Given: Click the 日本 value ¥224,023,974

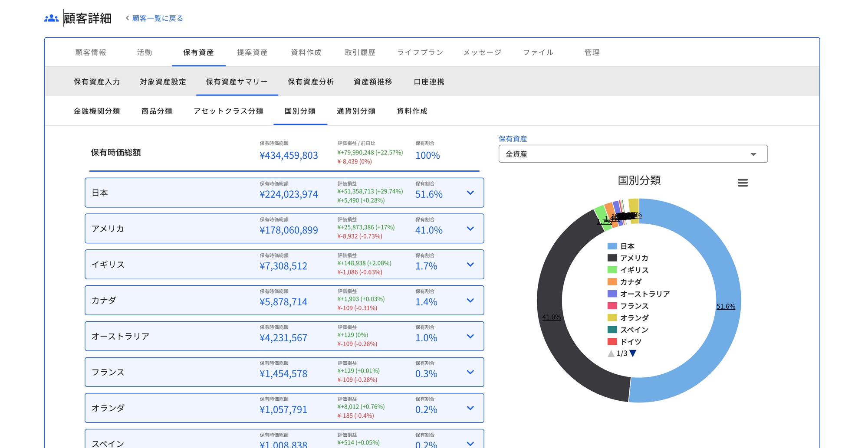Looking at the screenshot, I should (289, 194).
